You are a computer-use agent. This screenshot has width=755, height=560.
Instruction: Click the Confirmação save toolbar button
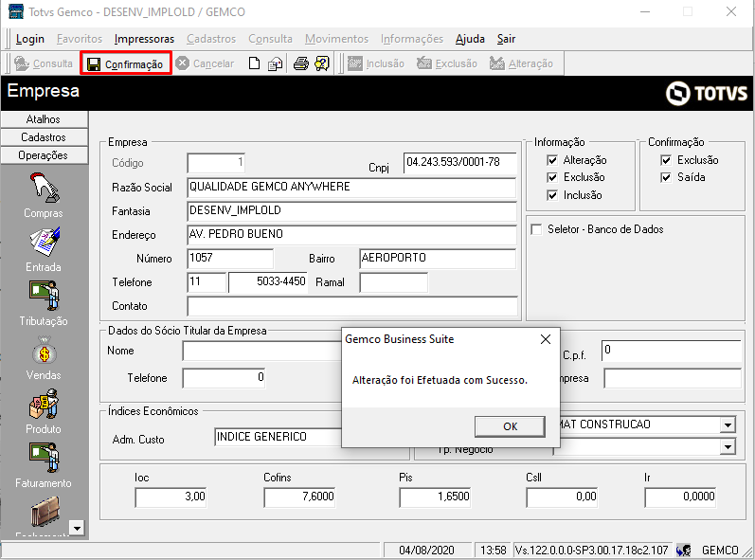[126, 63]
